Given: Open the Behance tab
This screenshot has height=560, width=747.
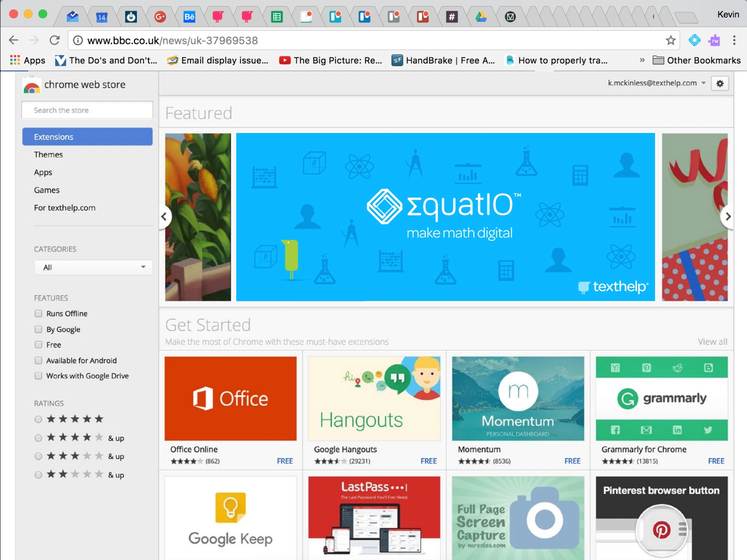Looking at the screenshot, I should click(x=189, y=17).
